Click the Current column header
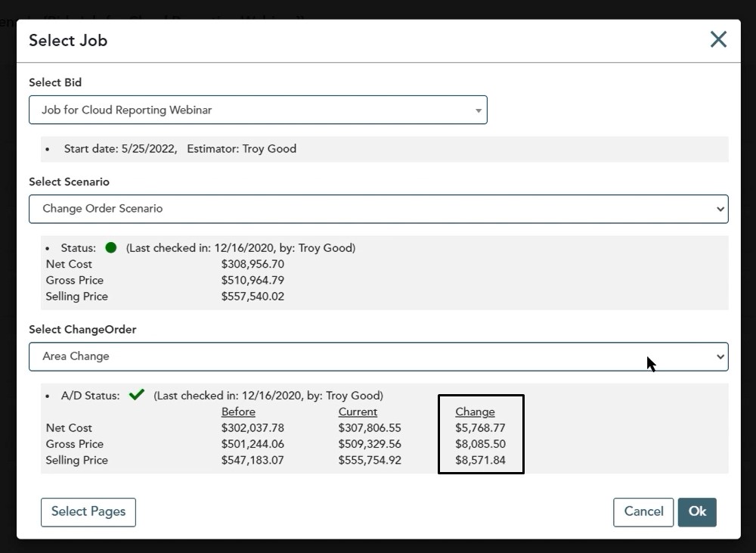756x553 pixels. [x=358, y=412]
